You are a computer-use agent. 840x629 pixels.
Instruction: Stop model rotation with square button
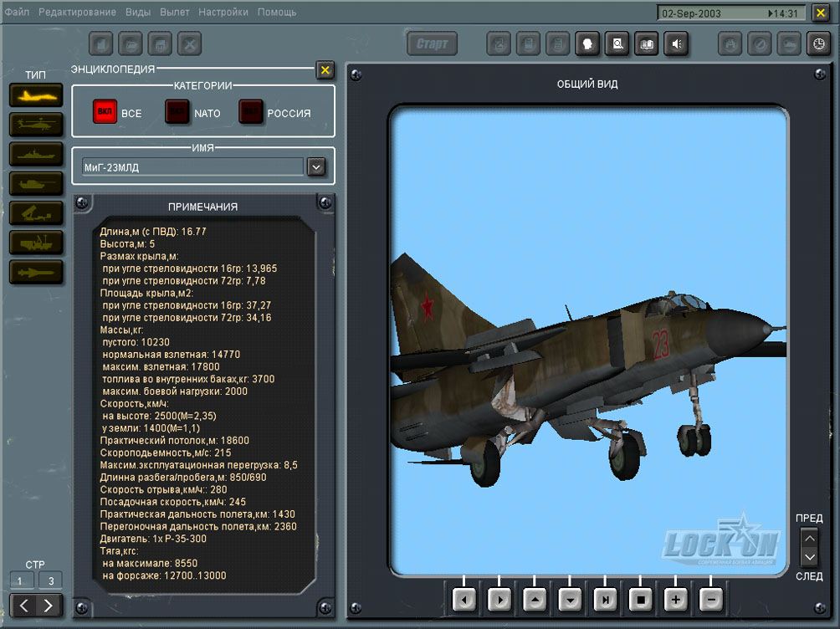coord(640,599)
